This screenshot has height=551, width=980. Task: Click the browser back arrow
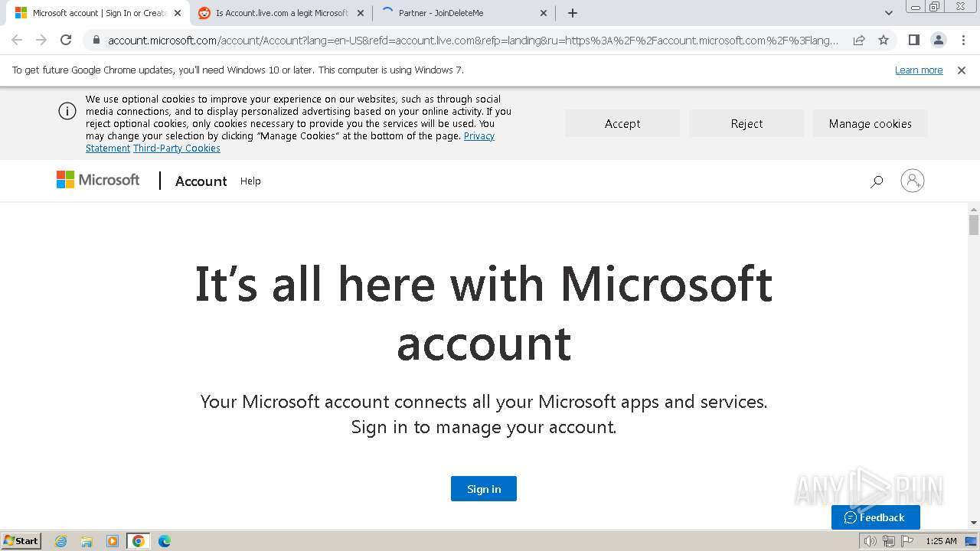(x=17, y=40)
